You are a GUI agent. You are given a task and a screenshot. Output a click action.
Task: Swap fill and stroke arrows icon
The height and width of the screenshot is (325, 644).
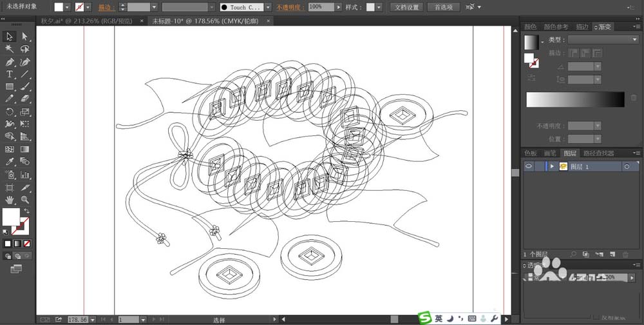coord(26,211)
